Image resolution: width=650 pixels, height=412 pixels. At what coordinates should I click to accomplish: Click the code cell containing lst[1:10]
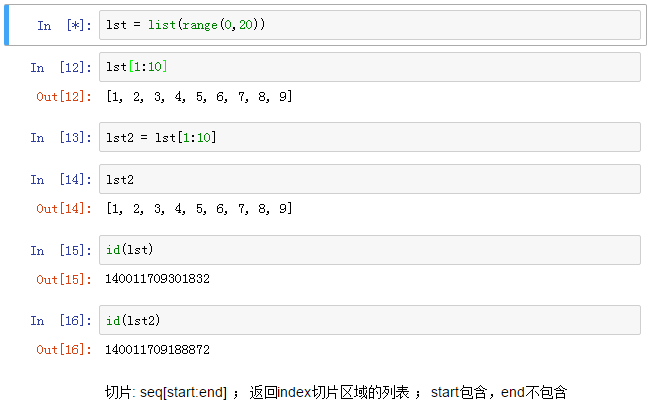tap(370, 67)
